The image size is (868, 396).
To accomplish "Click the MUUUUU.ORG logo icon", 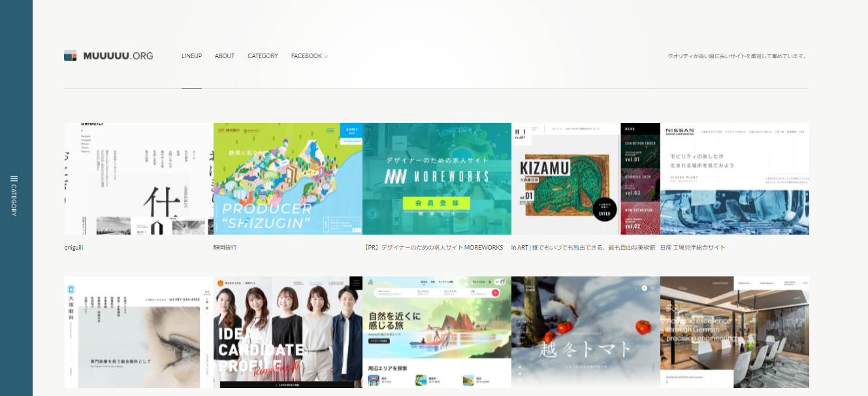I will coord(71,56).
